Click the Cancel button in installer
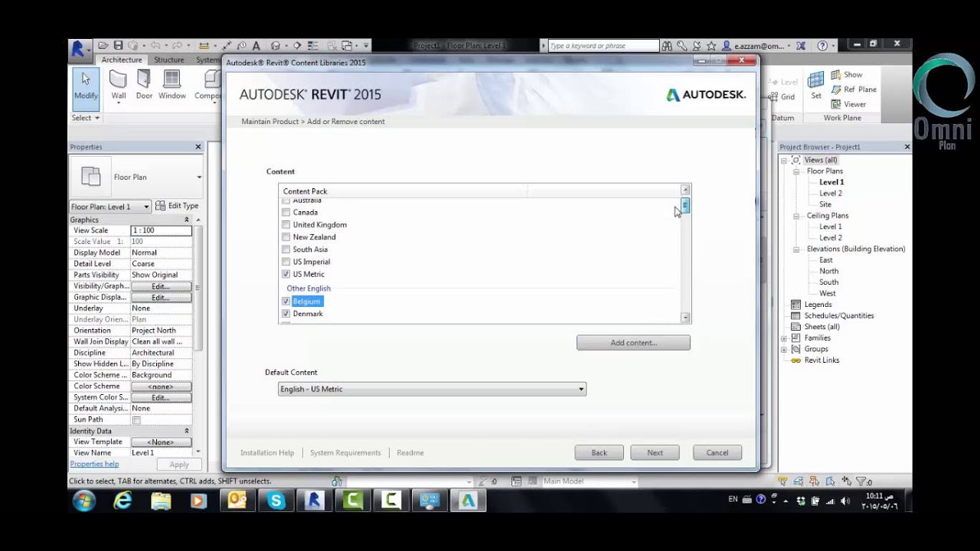This screenshot has width=980, height=551. [717, 452]
